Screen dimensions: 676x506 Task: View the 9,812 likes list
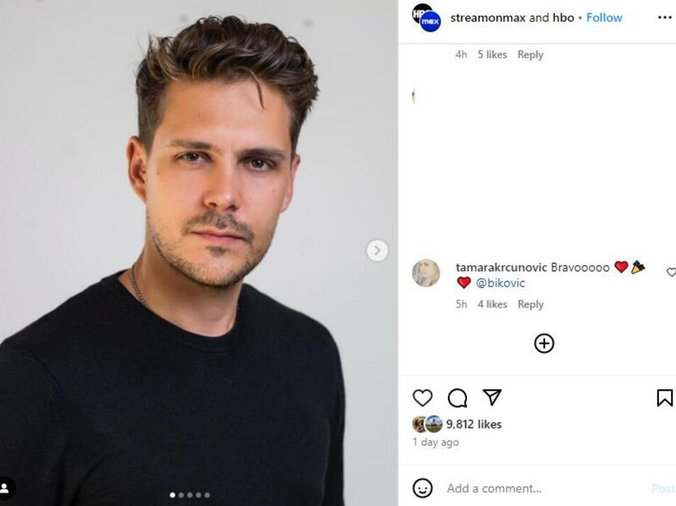[x=474, y=424]
